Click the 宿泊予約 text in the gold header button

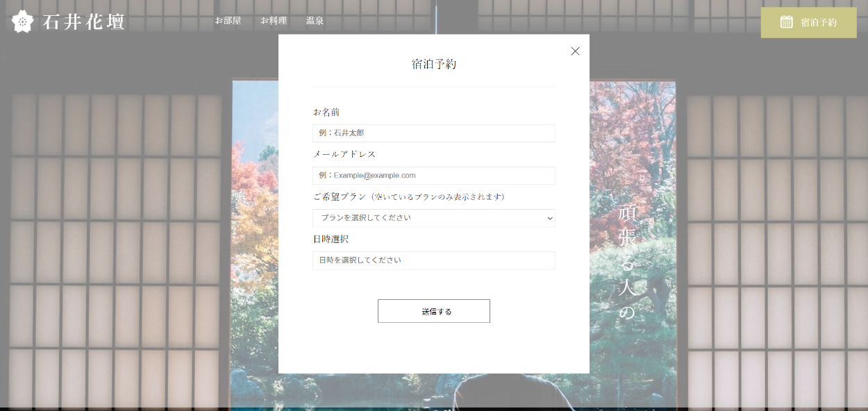point(819,22)
